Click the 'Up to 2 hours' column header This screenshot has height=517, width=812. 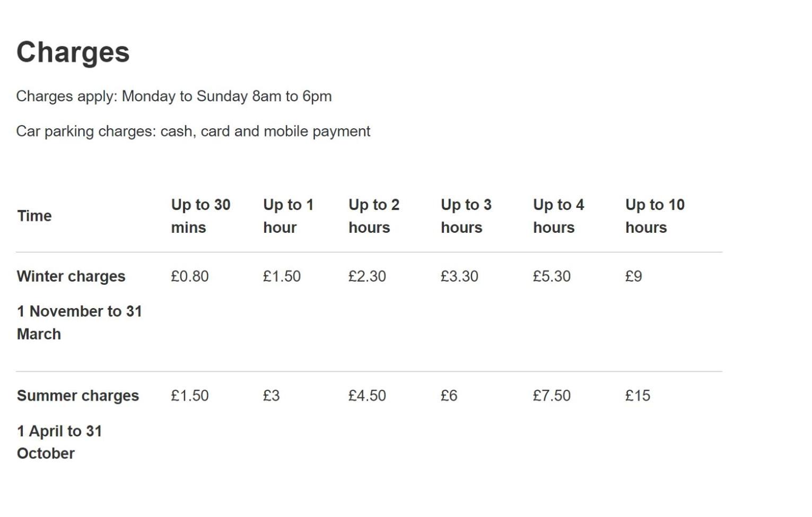click(373, 216)
